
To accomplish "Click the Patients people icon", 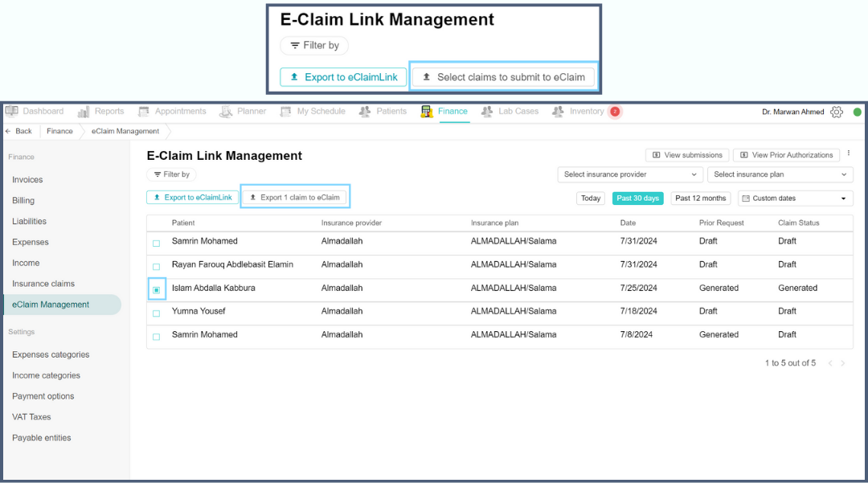I will [x=365, y=112].
